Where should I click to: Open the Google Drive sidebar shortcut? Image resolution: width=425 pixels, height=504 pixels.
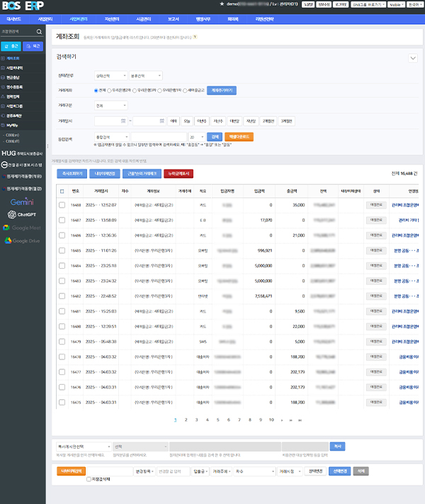click(x=22, y=241)
